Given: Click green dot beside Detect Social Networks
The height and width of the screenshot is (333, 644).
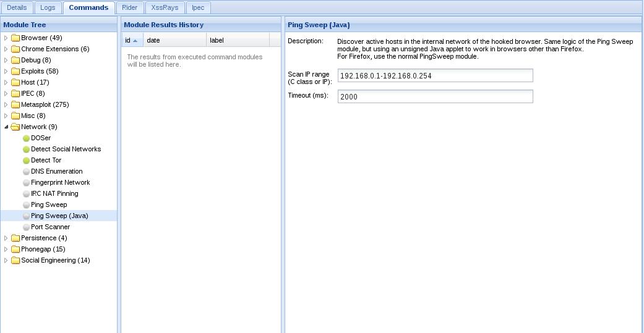Looking at the screenshot, I should coord(26,150).
